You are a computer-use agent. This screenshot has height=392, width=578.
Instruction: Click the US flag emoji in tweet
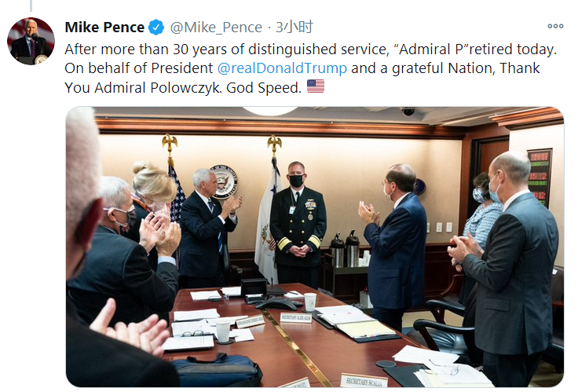pos(315,86)
